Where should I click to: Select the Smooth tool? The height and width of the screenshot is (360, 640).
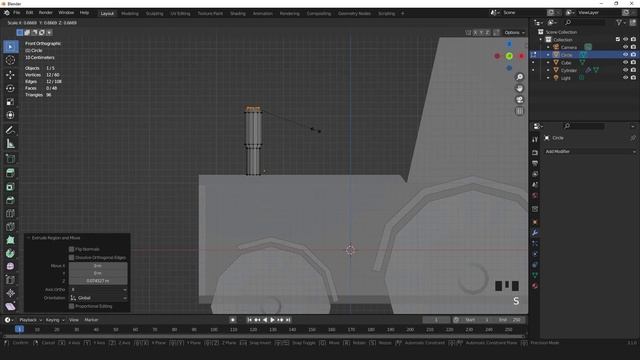[10, 267]
